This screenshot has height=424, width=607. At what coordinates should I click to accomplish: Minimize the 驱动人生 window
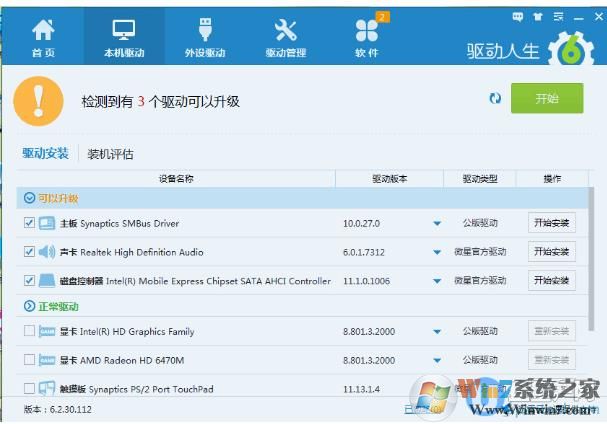coord(579,17)
